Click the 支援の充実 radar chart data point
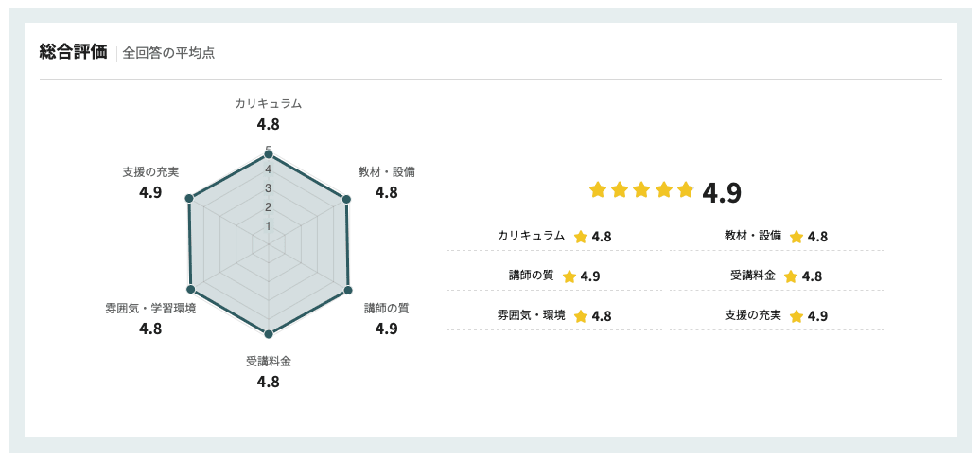 (x=190, y=199)
